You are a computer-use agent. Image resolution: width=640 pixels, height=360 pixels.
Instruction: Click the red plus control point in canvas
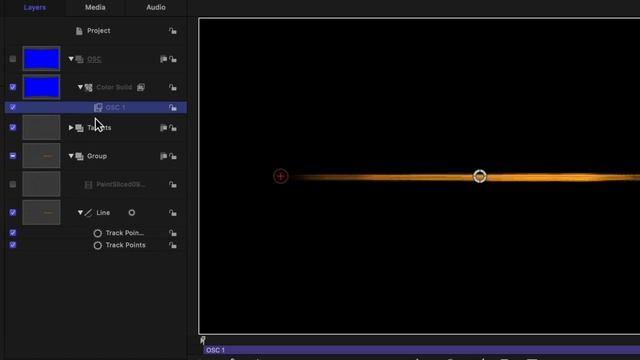click(280, 176)
